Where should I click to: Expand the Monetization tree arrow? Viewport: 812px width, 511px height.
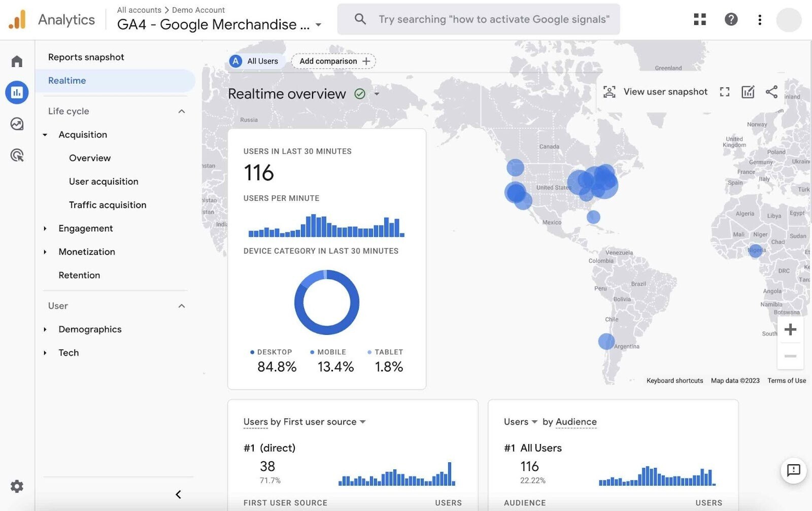tap(45, 252)
